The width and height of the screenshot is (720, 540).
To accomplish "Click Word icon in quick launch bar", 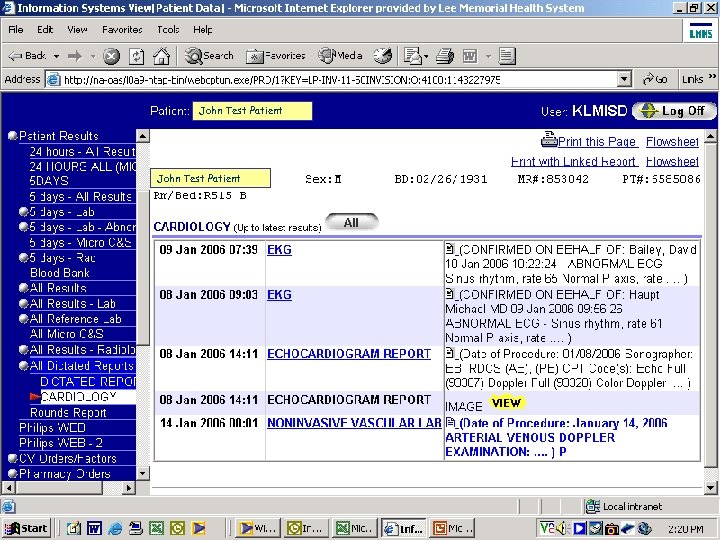I will pyautogui.click(x=95, y=528).
